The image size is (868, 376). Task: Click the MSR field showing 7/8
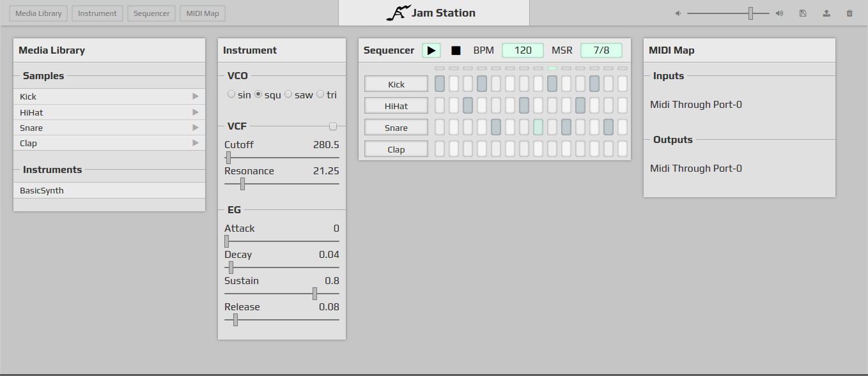pyautogui.click(x=601, y=50)
